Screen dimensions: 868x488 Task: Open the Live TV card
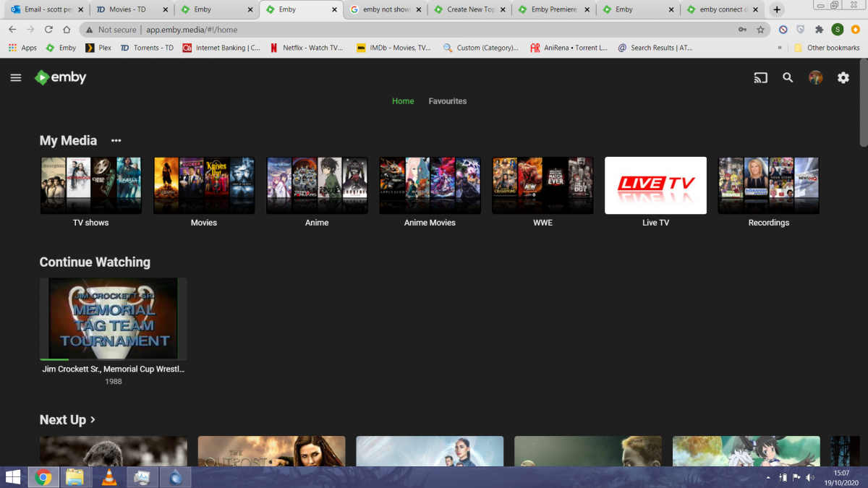point(655,186)
